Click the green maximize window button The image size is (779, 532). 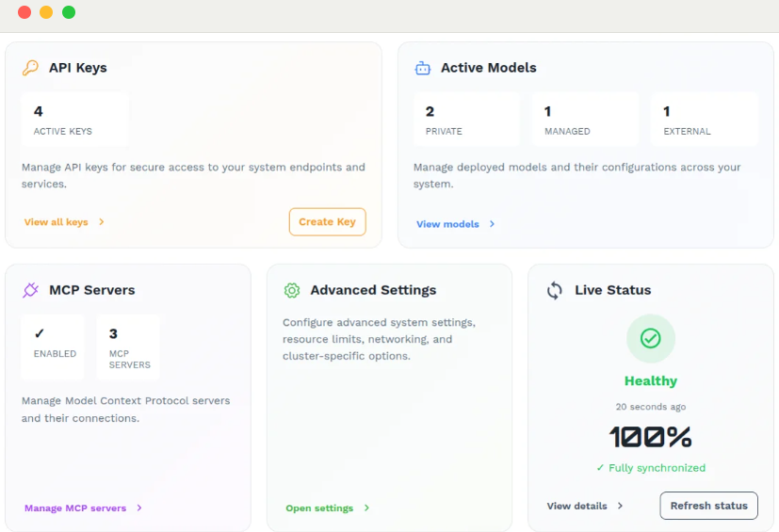pyautogui.click(x=69, y=12)
